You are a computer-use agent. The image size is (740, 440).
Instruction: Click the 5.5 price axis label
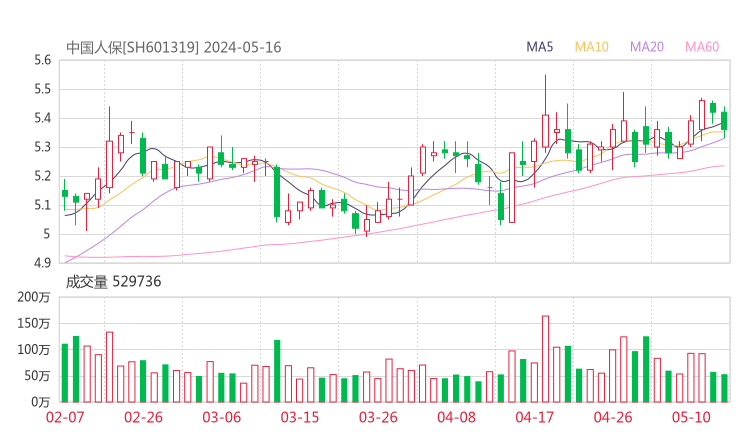(42, 89)
